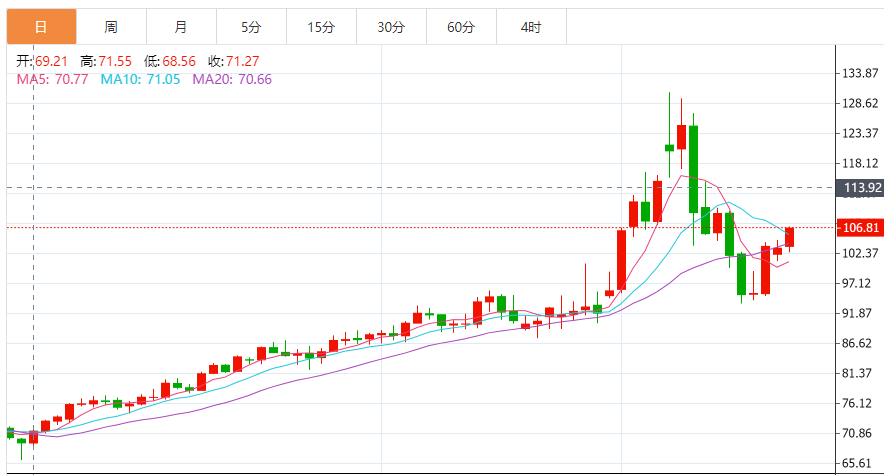This screenshot has width=884, height=475.
Task: Select the 15分 interval tab
Action: point(320,27)
